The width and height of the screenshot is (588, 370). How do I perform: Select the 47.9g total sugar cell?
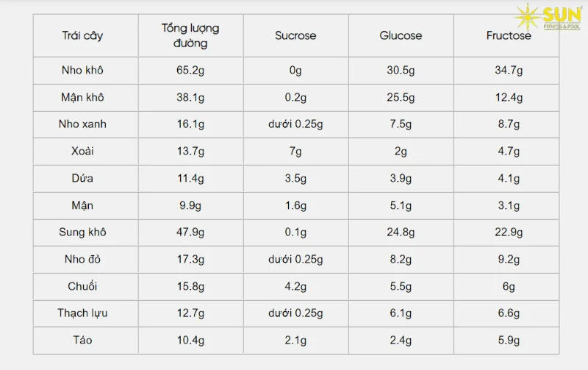tap(190, 232)
